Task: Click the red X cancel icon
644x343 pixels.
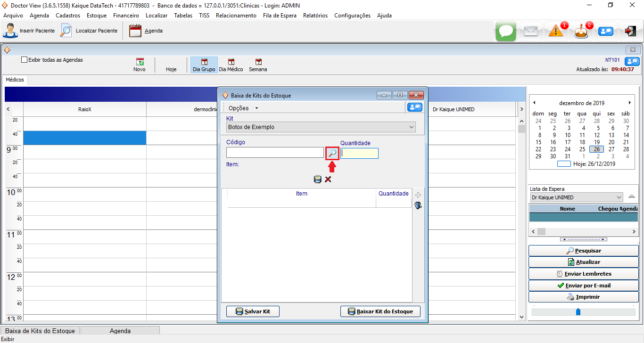Action: pos(328,180)
